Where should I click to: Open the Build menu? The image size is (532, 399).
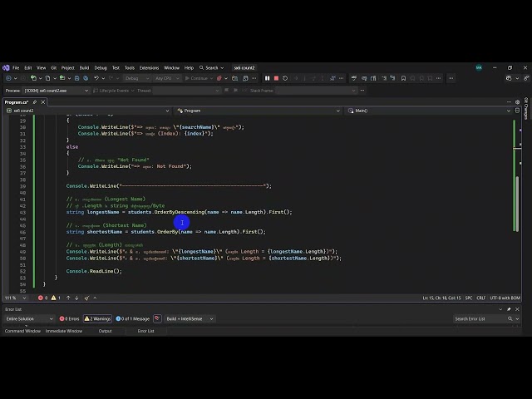[x=84, y=68]
